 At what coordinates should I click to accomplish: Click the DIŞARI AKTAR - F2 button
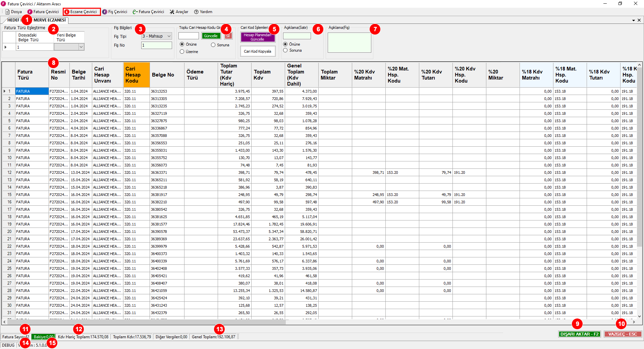point(579,334)
